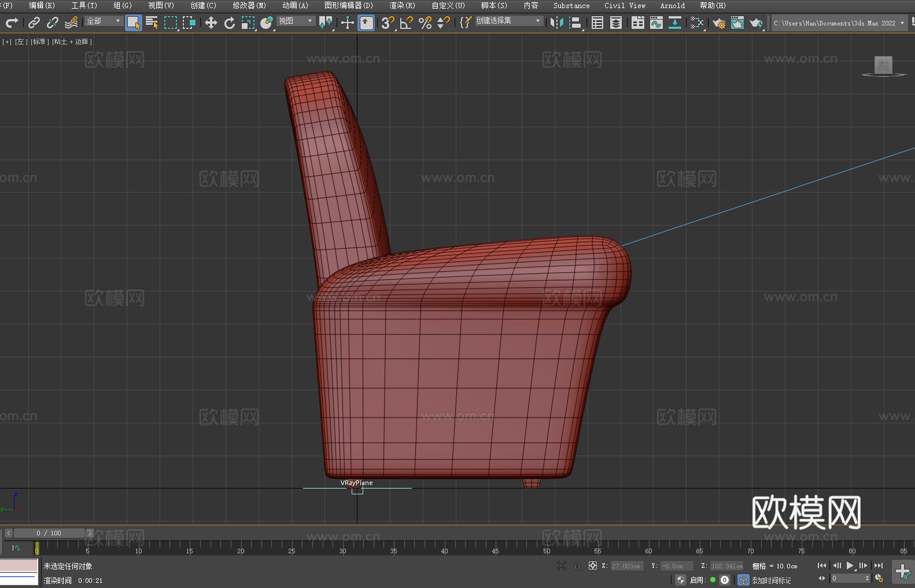
Task: Toggle Absolute/Offset transform type-in mode
Action: click(593, 565)
